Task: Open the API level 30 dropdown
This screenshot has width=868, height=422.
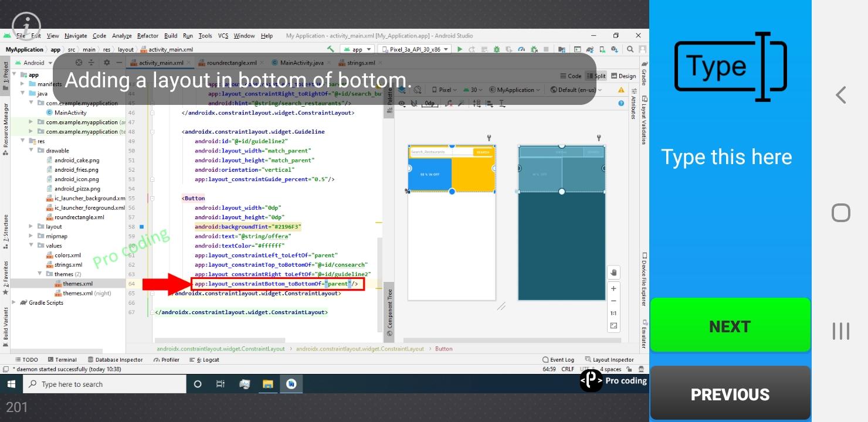Action: (x=474, y=90)
